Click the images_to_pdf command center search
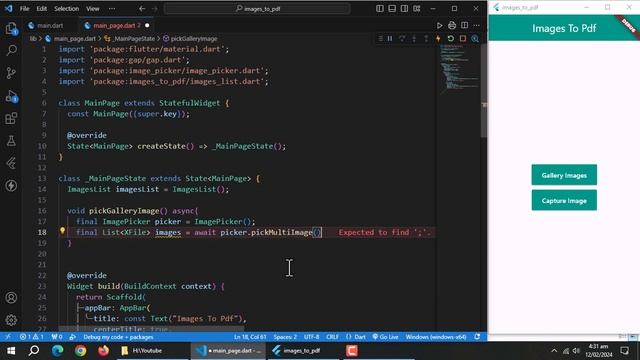Viewport: 640px width, 360px height. (x=257, y=9)
